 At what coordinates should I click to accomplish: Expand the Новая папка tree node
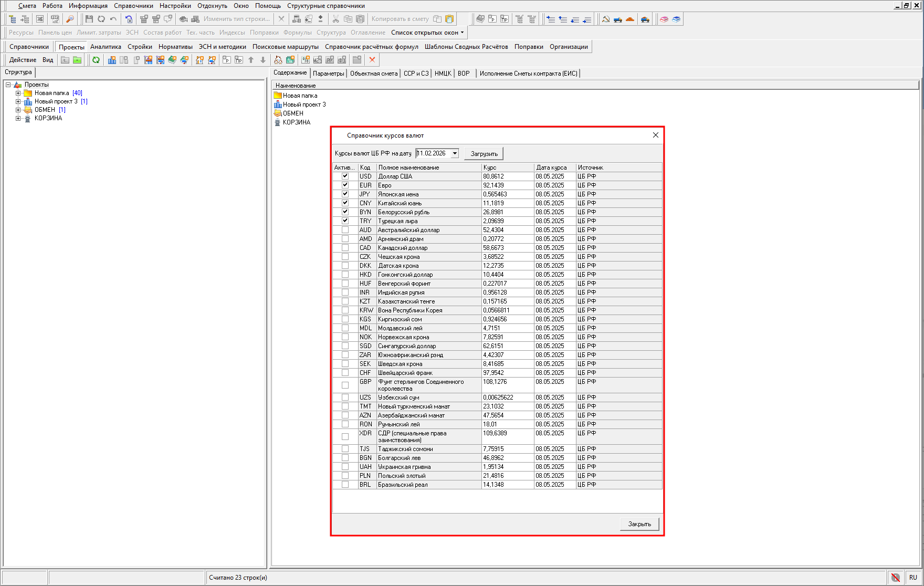(x=18, y=93)
